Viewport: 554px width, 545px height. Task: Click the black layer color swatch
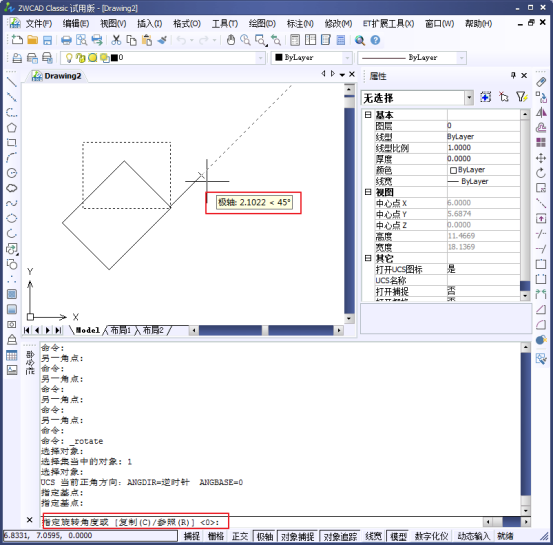[x=114, y=58]
